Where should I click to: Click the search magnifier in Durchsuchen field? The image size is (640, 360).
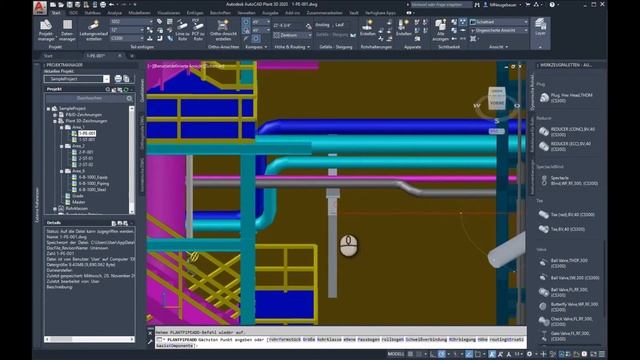pos(129,98)
